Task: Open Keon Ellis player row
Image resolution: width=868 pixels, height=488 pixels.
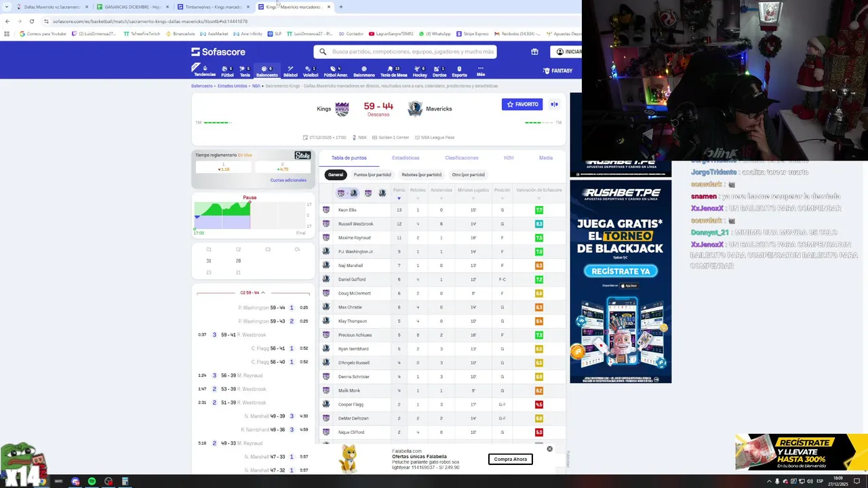Action: [x=442, y=210]
